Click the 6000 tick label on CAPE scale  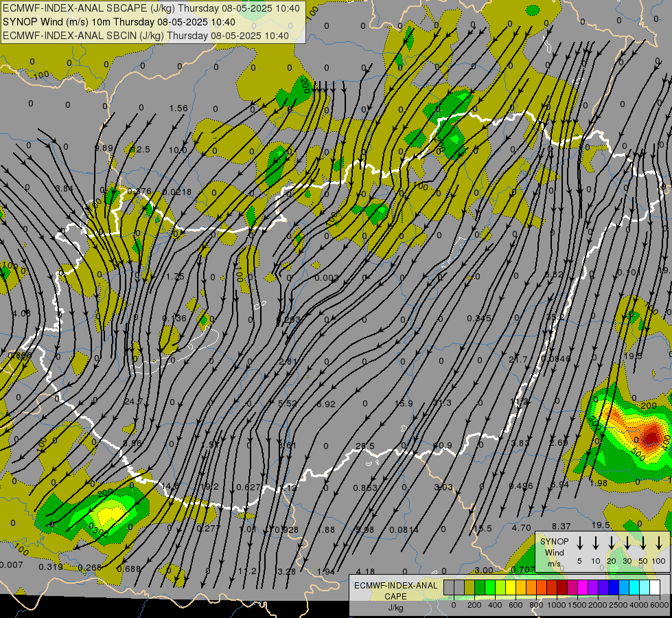coord(660,605)
